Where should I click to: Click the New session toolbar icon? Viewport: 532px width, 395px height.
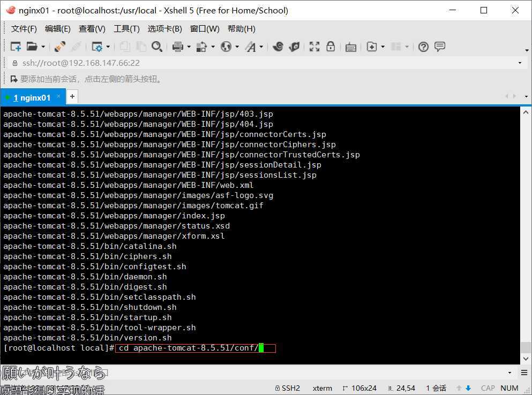(16, 47)
